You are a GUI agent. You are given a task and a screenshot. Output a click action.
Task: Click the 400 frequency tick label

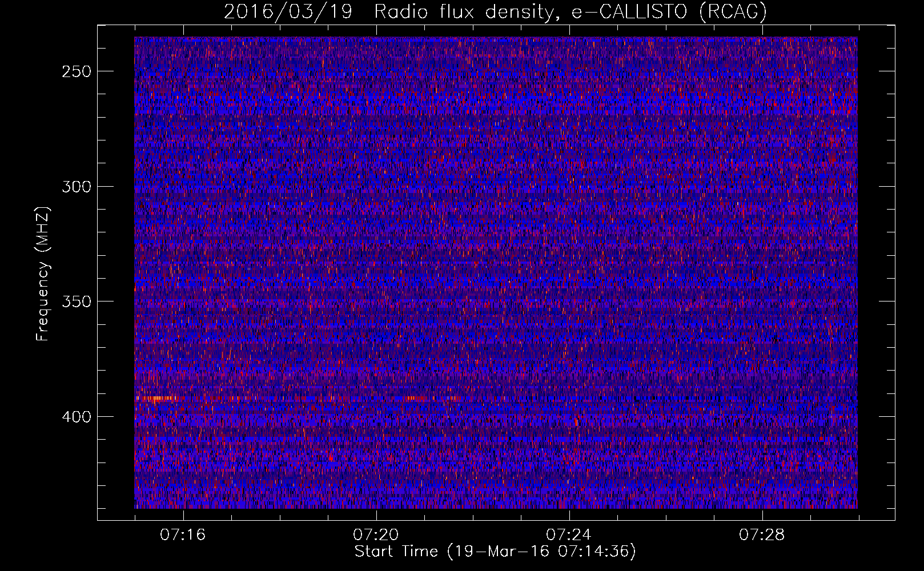[x=77, y=417]
